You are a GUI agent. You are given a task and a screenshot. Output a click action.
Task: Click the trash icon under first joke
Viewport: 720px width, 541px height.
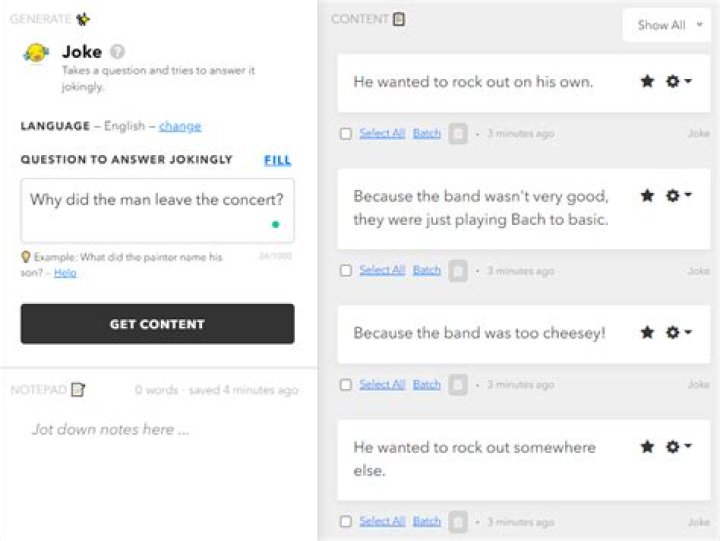pyautogui.click(x=458, y=133)
